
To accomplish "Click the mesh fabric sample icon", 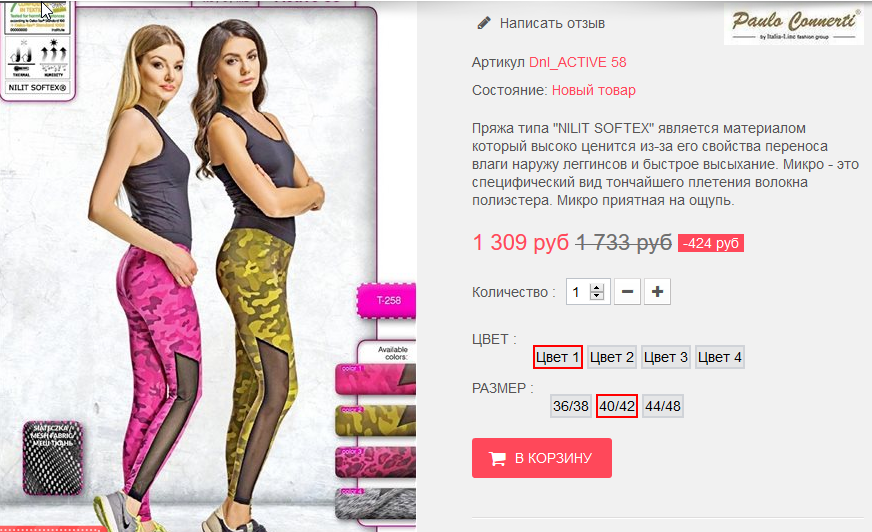I will [x=53, y=458].
